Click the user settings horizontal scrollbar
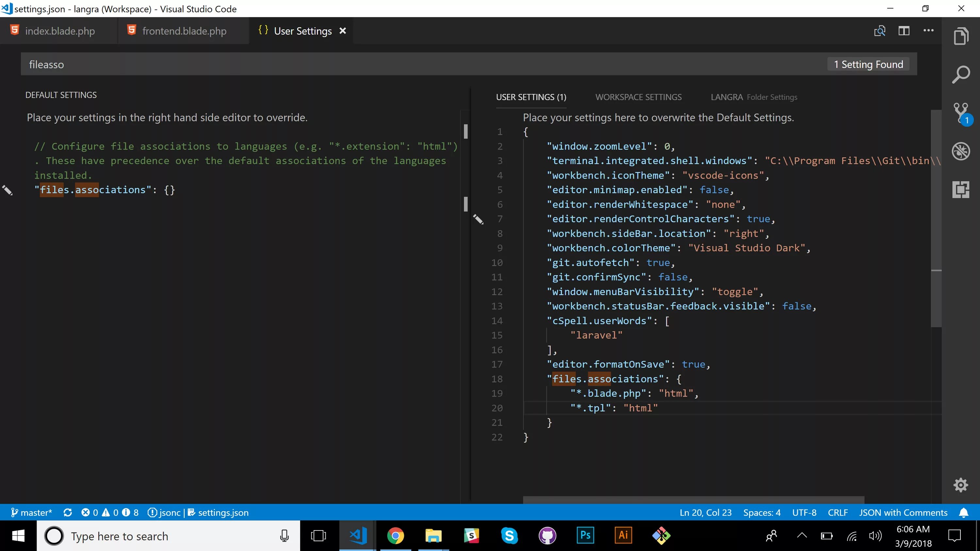This screenshot has height=551, width=980. point(694,500)
